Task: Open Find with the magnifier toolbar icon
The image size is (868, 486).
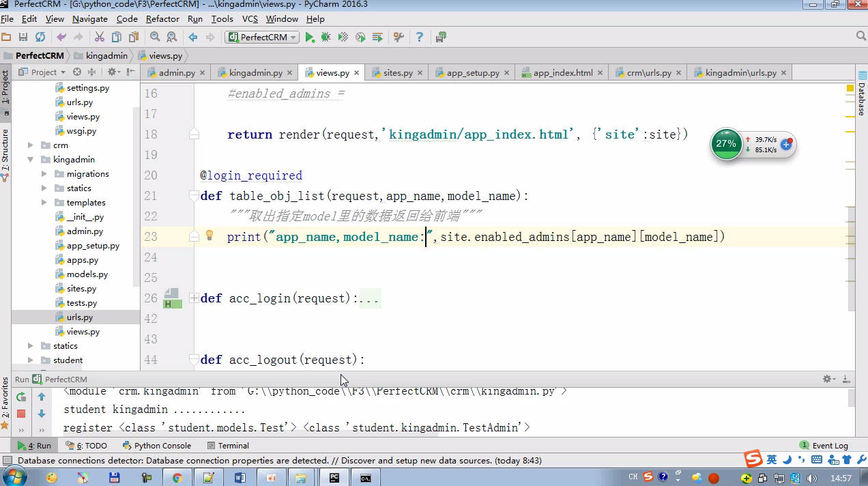Action: [155, 37]
